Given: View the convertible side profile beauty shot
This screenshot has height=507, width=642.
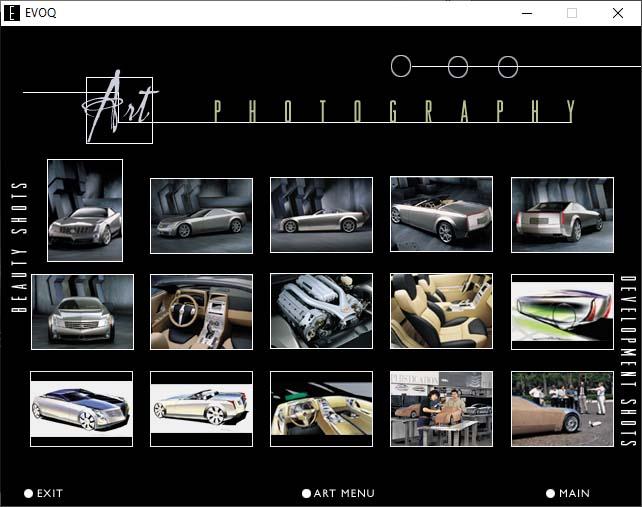Looking at the screenshot, I should tap(321, 215).
